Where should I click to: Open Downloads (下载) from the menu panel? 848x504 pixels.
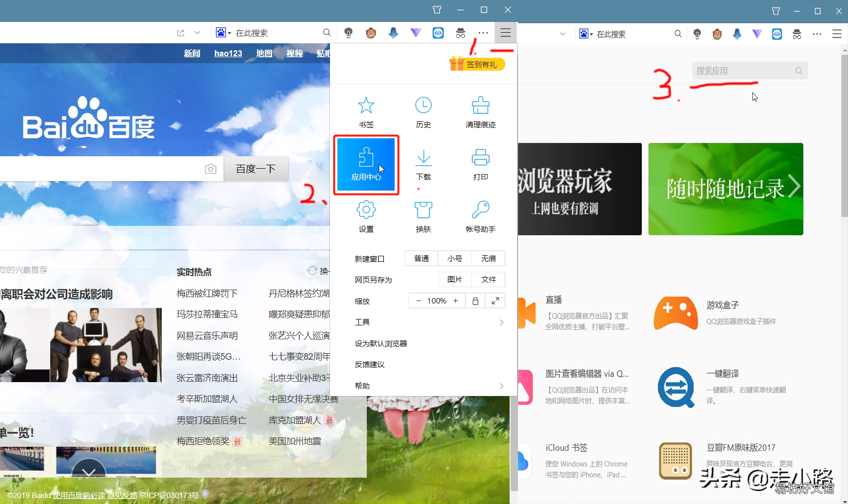pyautogui.click(x=424, y=165)
